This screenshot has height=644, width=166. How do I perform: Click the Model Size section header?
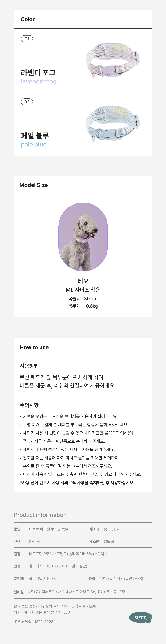click(x=34, y=185)
